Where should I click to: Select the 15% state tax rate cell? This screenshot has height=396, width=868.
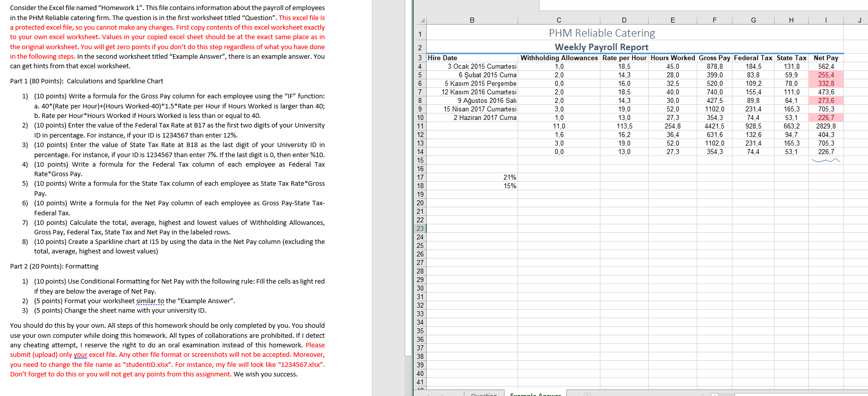tap(472, 186)
